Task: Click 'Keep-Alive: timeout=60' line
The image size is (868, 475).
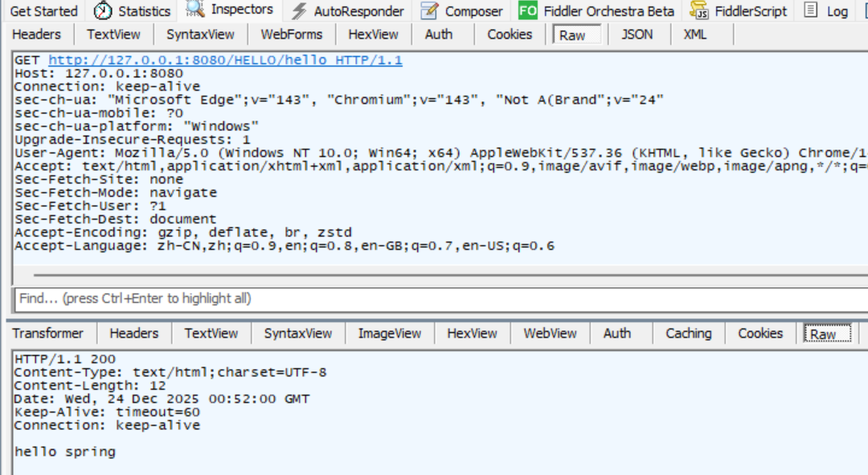Action: [x=107, y=412]
